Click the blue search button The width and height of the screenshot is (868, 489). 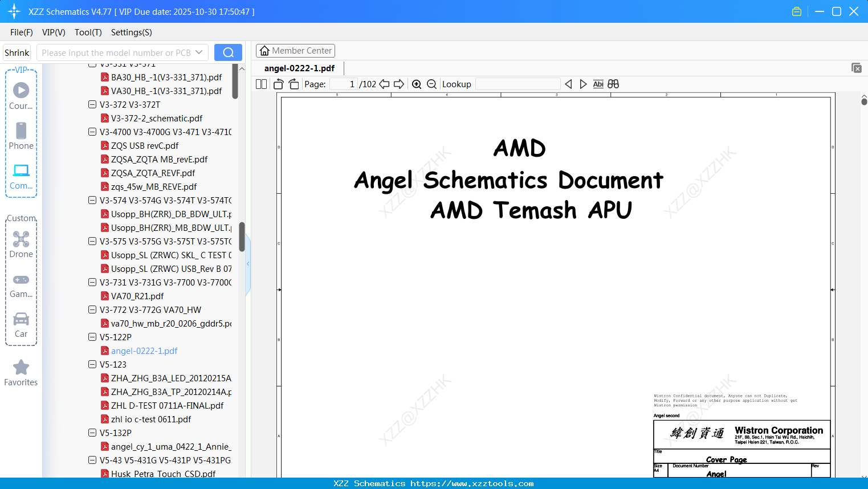[x=228, y=52]
